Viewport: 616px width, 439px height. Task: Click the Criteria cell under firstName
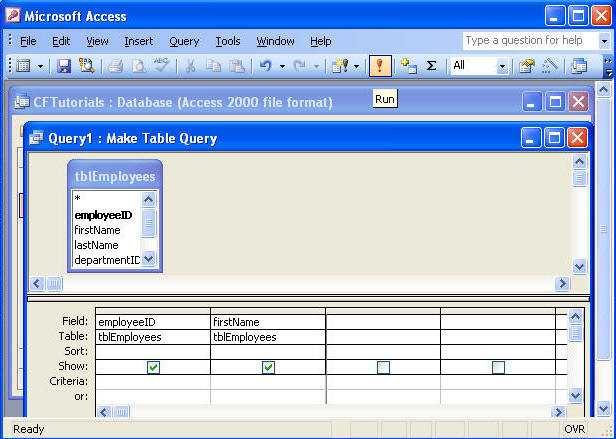pos(268,382)
